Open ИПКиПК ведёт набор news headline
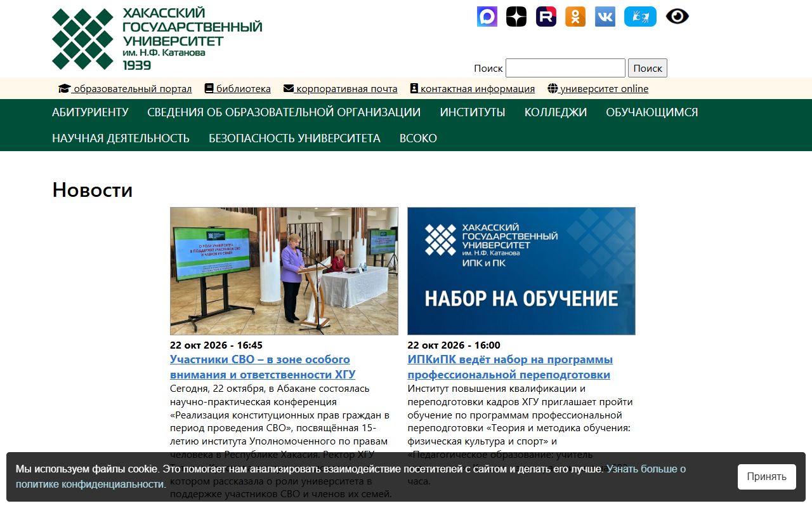The height and width of the screenshot is (508, 812). click(x=510, y=367)
